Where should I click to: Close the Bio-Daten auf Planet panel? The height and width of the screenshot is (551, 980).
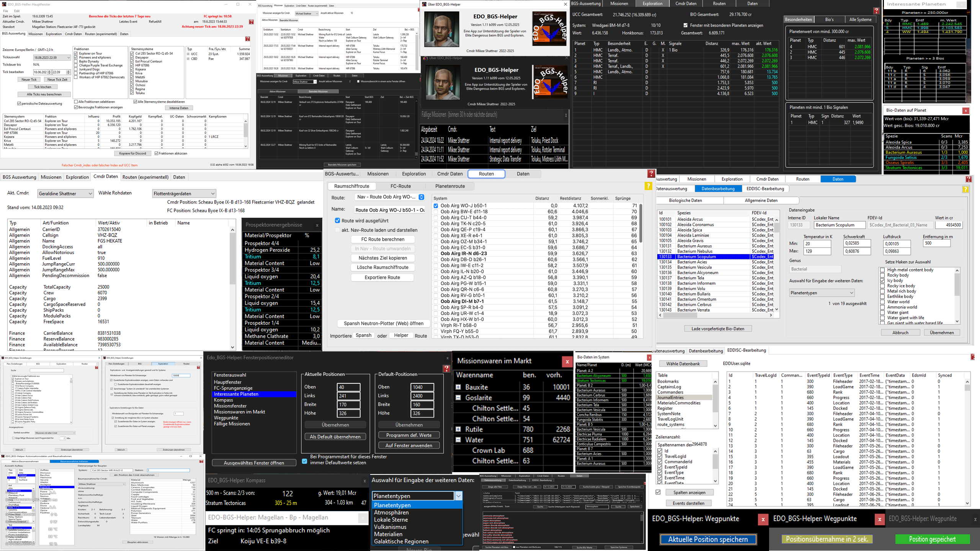[x=965, y=111]
